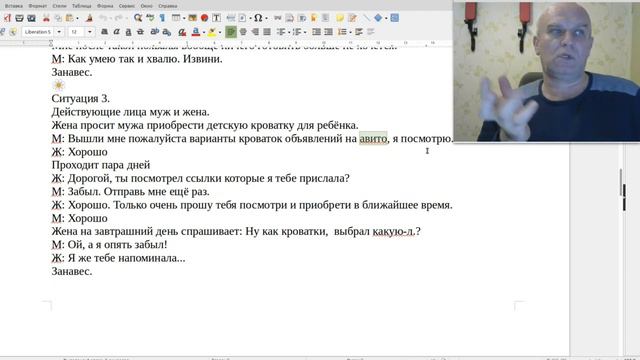
Task: Insert Chart icon
Action: click(x=204, y=18)
